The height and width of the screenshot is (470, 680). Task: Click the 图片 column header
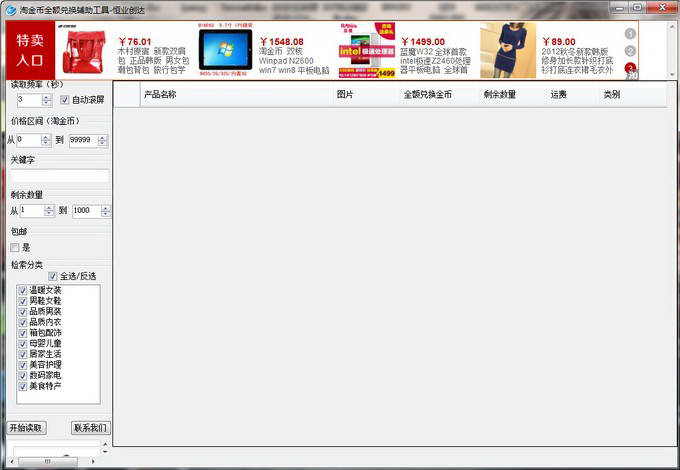pos(366,95)
